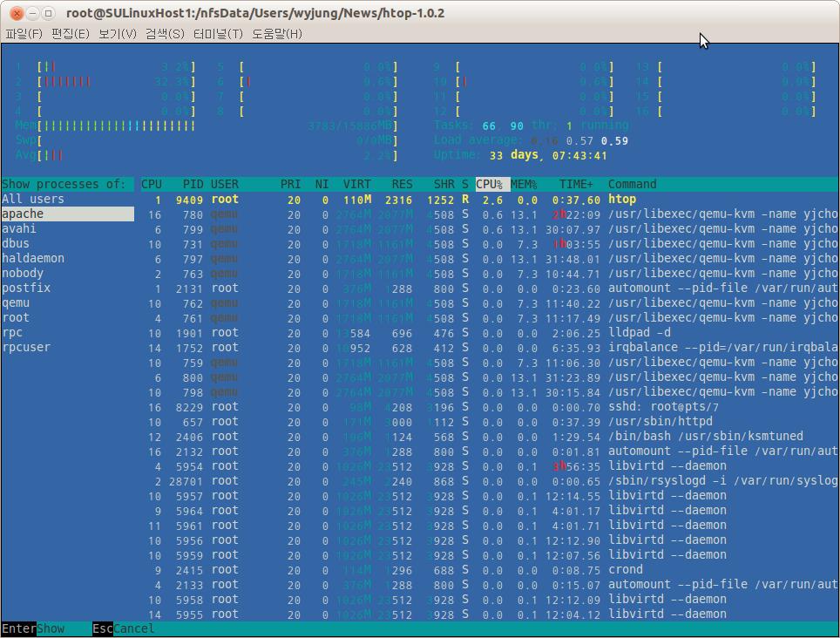Click the window title bar text
Image resolution: width=840 pixels, height=638 pixels.
click(255, 13)
